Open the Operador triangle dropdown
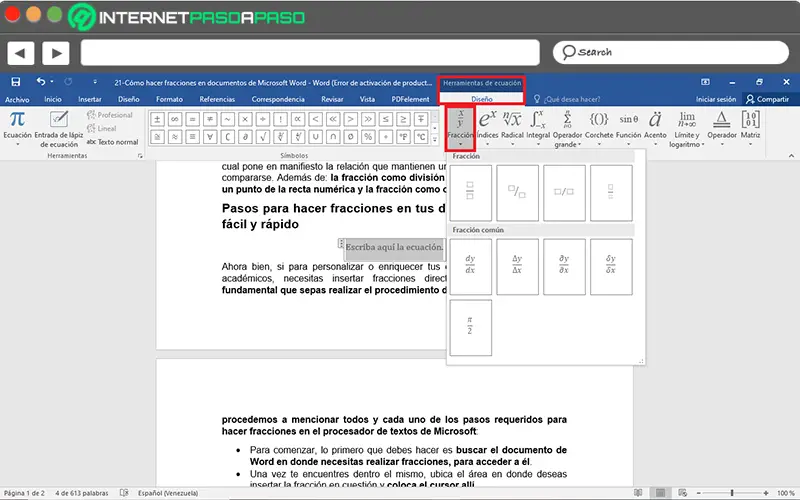This screenshot has width=800, height=500. pyautogui.click(x=722, y=128)
